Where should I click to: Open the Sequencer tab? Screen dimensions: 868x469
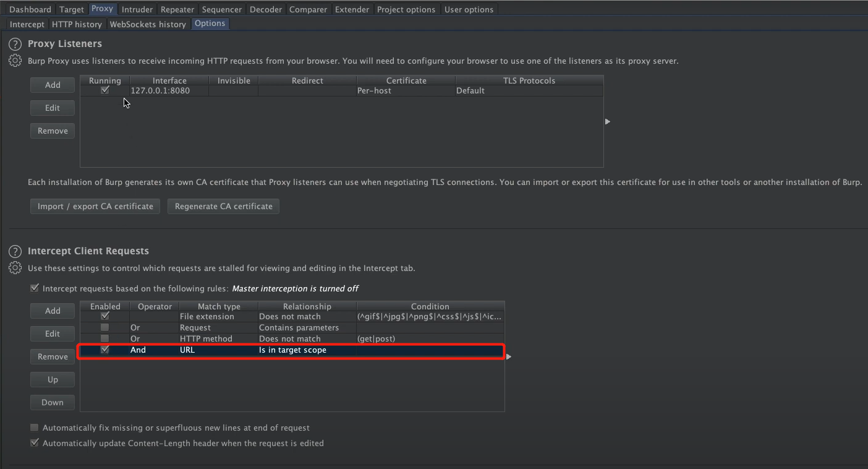point(222,9)
